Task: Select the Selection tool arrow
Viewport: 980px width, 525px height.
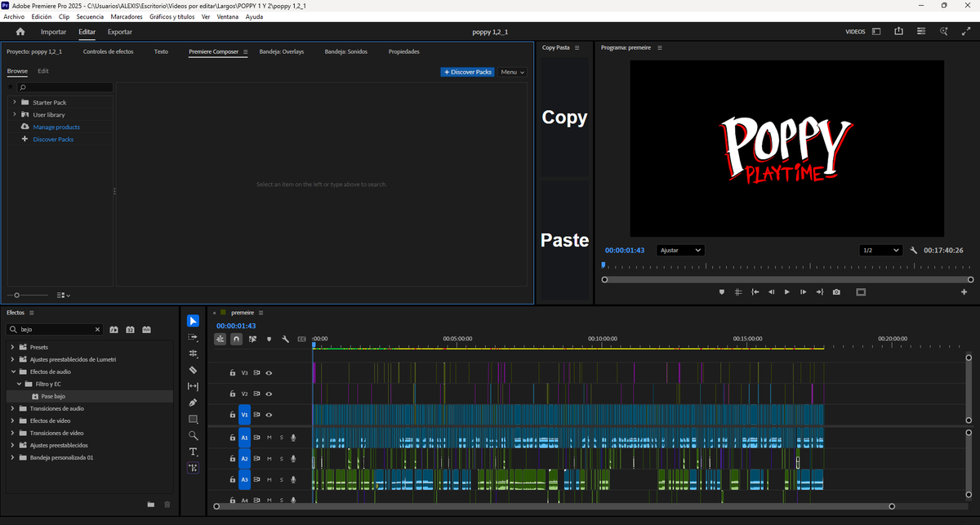Action: (193, 321)
